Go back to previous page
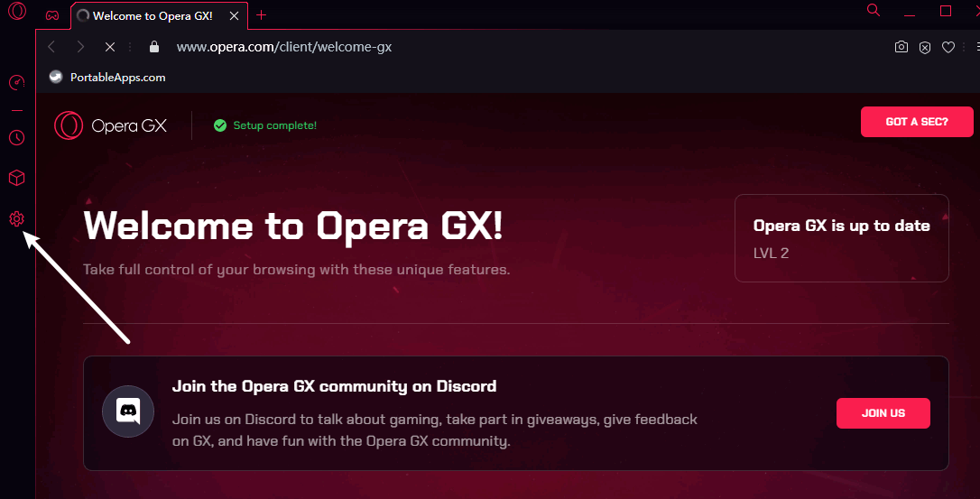The width and height of the screenshot is (980, 499). tap(51, 47)
